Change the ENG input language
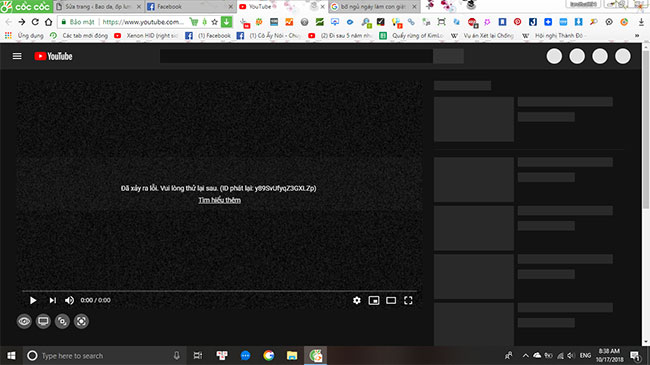This screenshot has width=650, height=365. pyautogui.click(x=585, y=356)
